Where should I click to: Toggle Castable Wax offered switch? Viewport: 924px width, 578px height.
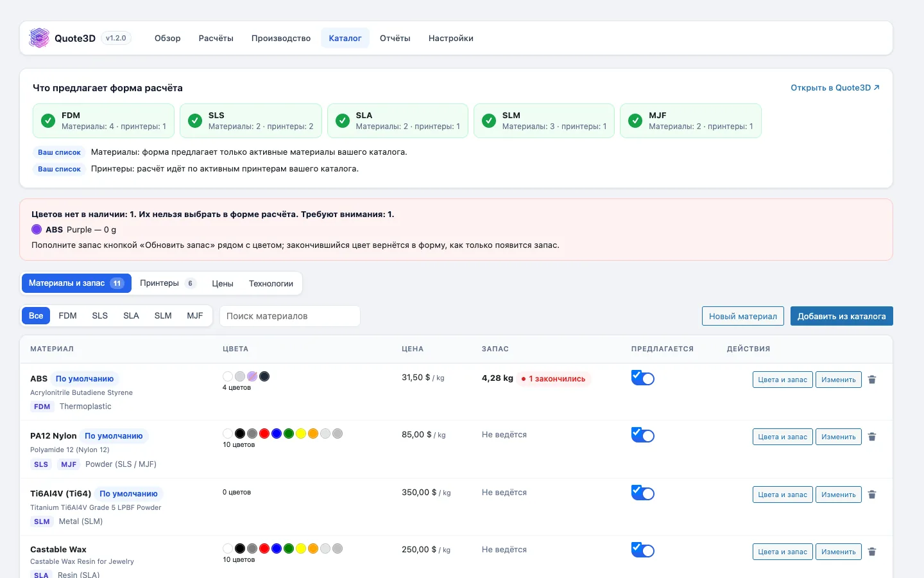[642, 550]
